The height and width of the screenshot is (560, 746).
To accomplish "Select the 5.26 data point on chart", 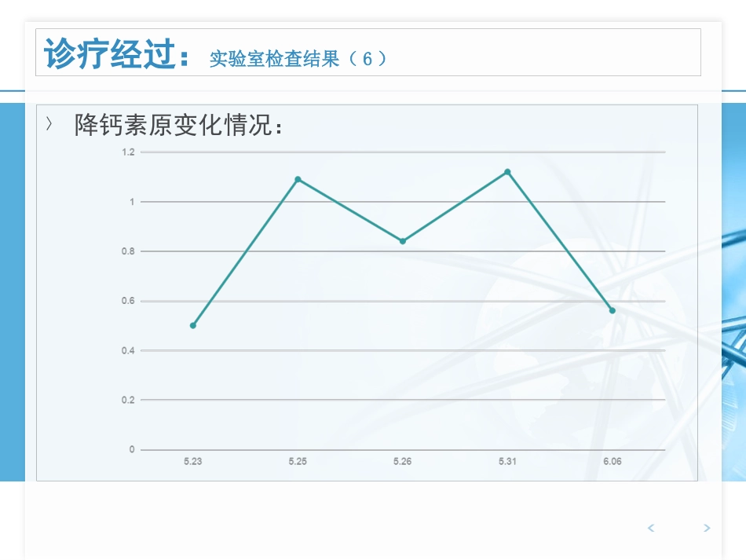I will [x=403, y=241].
